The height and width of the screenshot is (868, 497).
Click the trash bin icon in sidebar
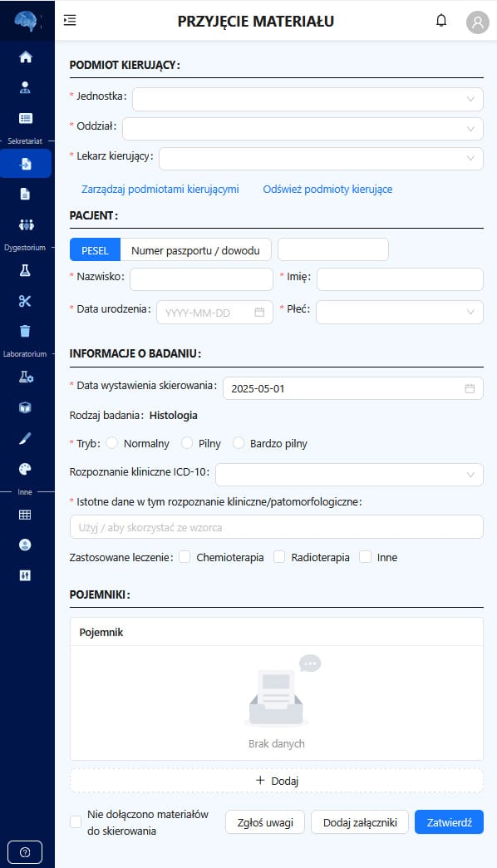tap(25, 331)
